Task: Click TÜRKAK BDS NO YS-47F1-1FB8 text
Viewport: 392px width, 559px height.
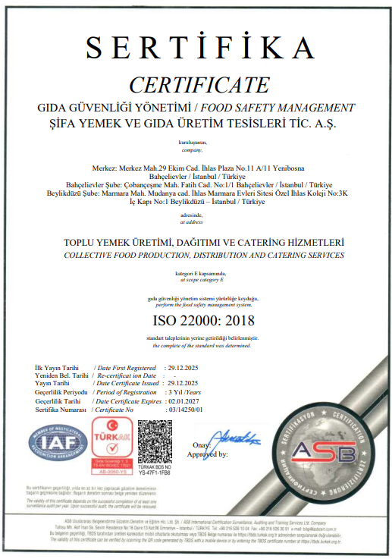Action: [x=155, y=469]
